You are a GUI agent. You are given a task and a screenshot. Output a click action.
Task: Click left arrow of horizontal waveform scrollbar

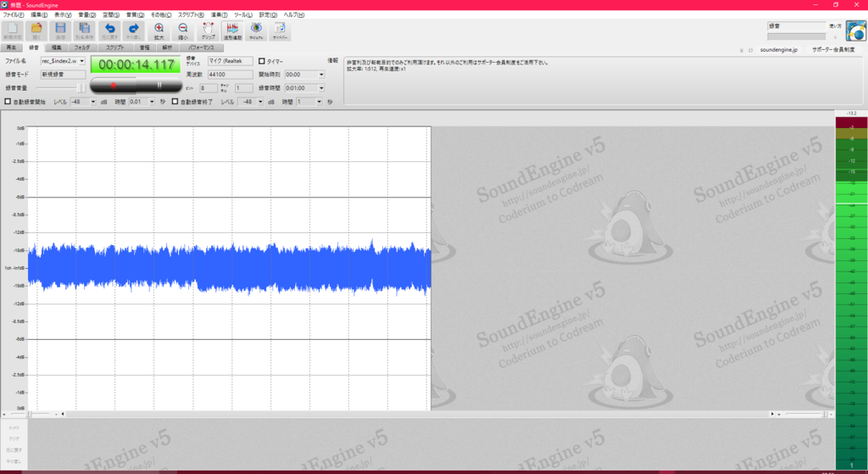tap(63, 414)
